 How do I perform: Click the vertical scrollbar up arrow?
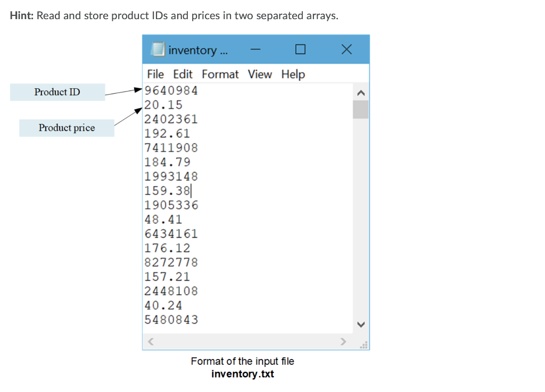click(x=361, y=92)
